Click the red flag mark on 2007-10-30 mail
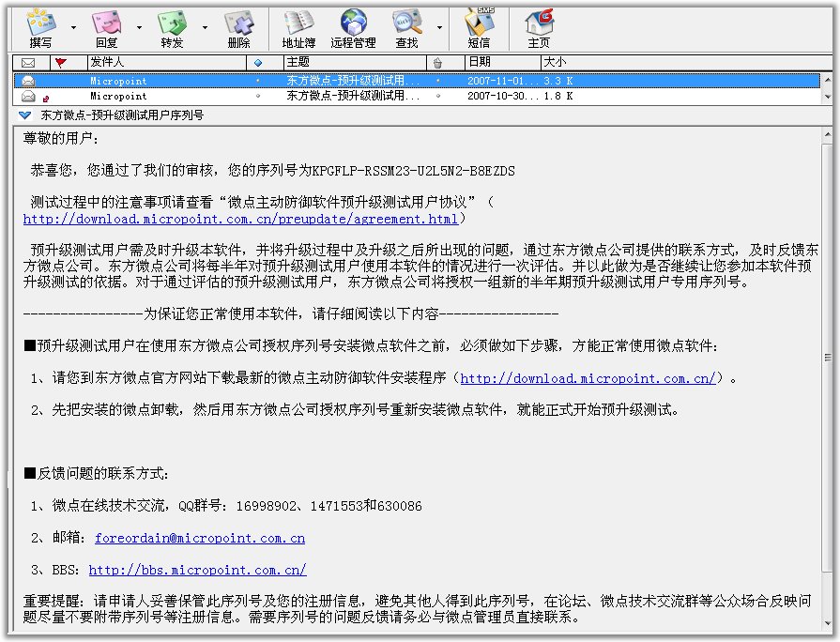This screenshot has height=642, width=840. tap(46, 98)
